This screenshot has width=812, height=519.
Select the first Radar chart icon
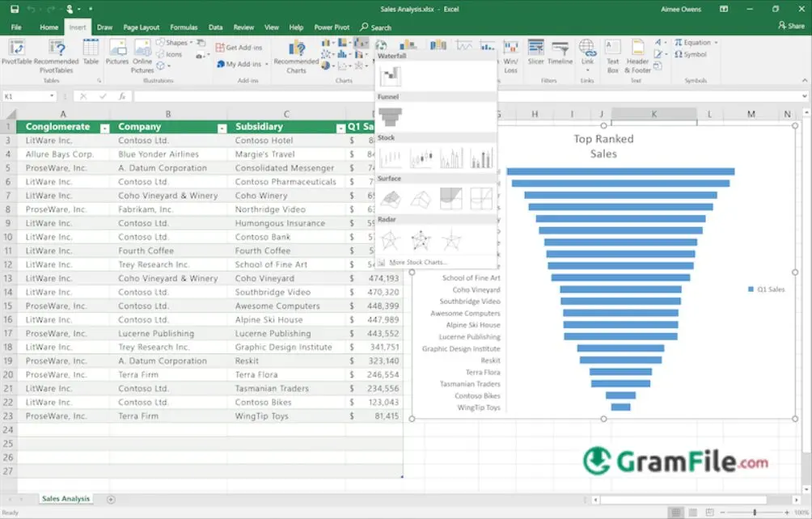[x=391, y=240]
